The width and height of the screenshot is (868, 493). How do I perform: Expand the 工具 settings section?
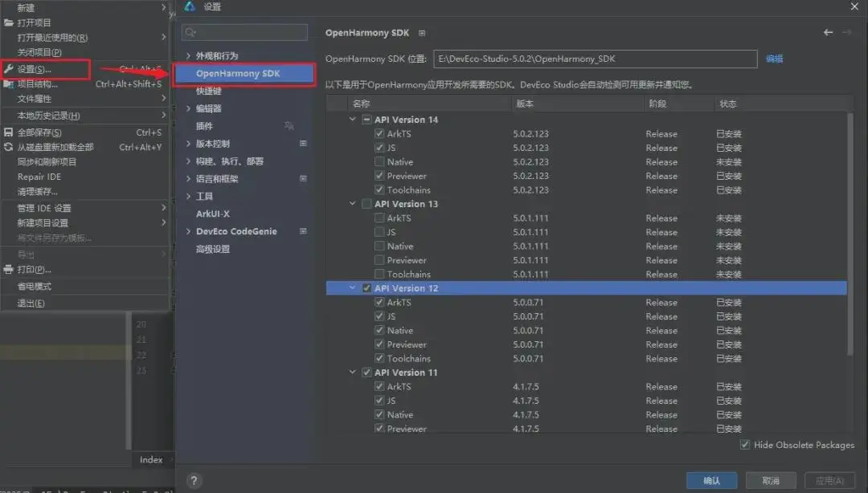[188, 196]
